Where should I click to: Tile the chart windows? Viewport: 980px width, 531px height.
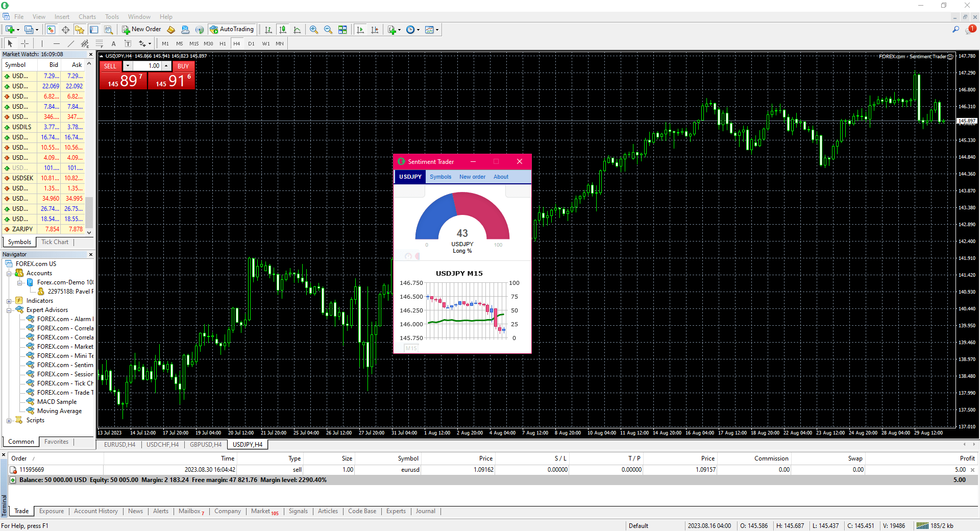click(x=343, y=29)
